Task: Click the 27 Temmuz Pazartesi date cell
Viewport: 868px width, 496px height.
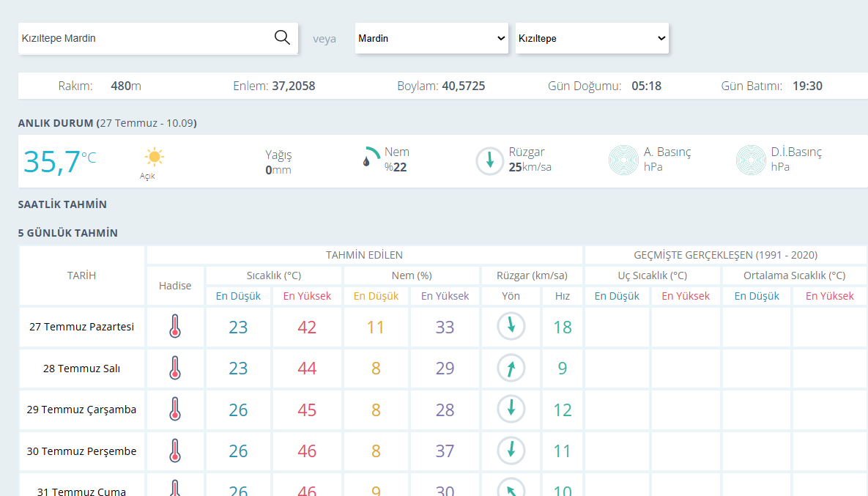Action: click(x=82, y=327)
